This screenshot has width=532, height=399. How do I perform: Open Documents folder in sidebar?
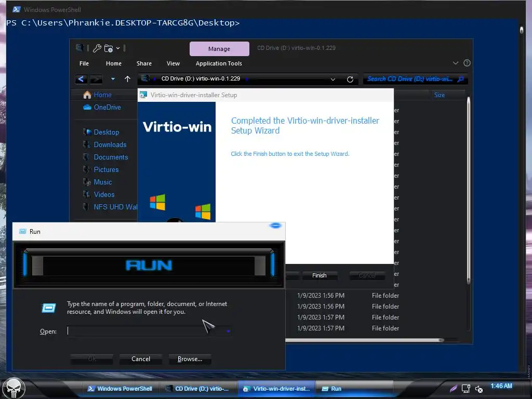pos(105,157)
